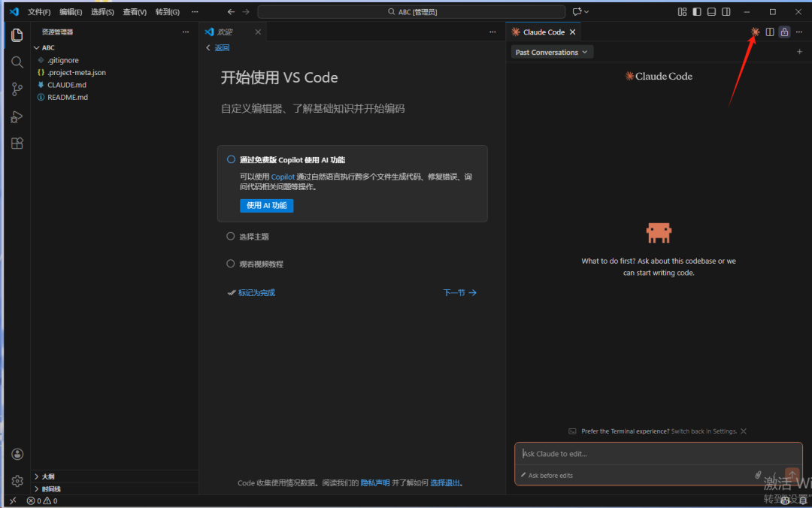
Task: Open Source Control view
Action: [17, 89]
